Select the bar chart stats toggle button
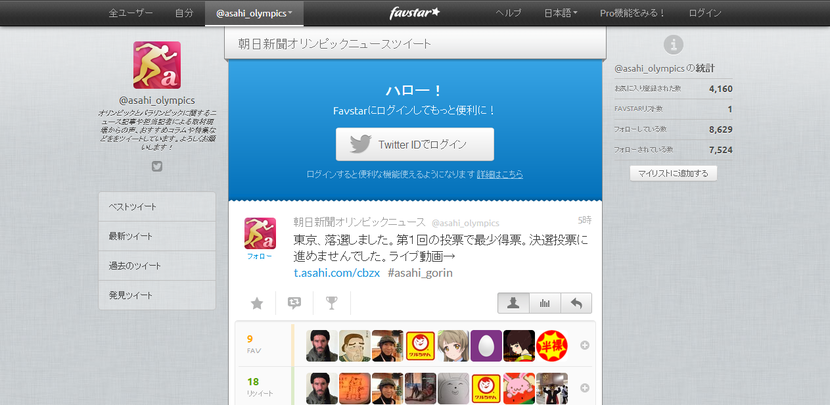The image size is (830, 405). point(545,303)
